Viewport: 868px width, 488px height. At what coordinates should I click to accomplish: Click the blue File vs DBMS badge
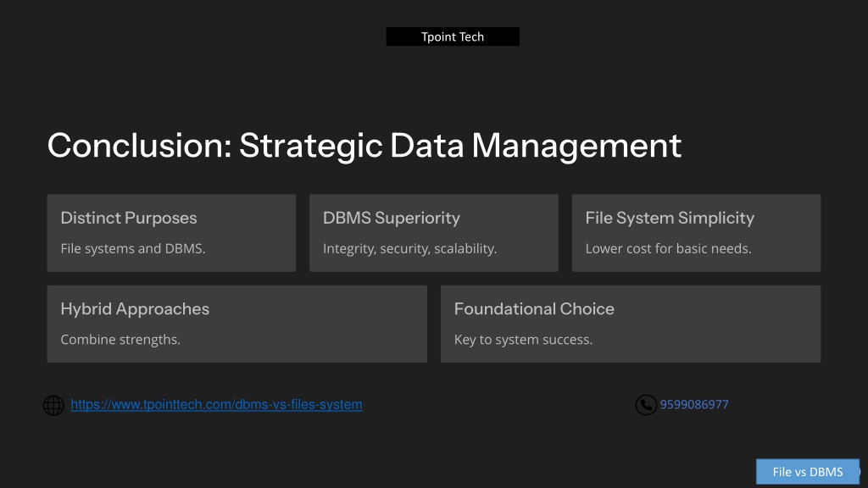[x=808, y=471]
